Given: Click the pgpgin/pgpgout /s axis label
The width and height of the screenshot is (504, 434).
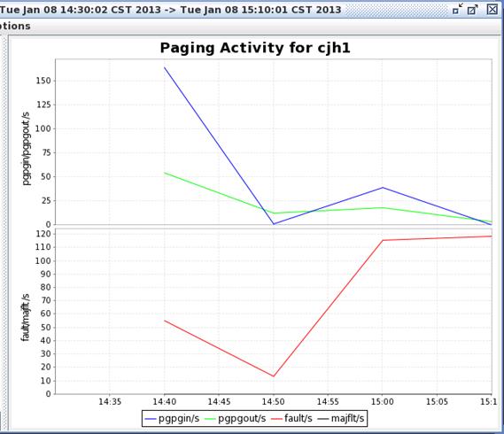Looking at the screenshot, I should (27, 149).
